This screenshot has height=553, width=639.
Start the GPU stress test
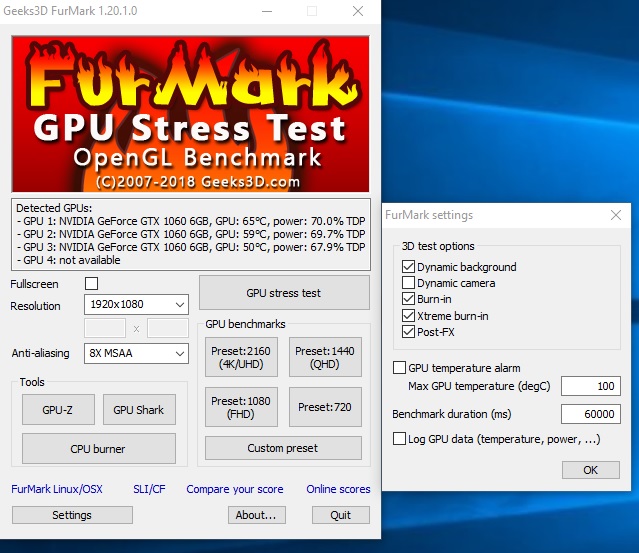284,293
